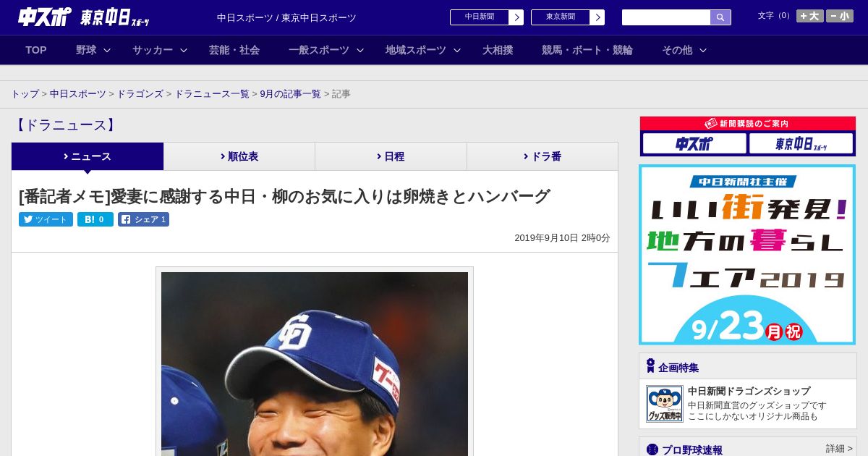Expand chevron beside 野球

click(x=107, y=50)
